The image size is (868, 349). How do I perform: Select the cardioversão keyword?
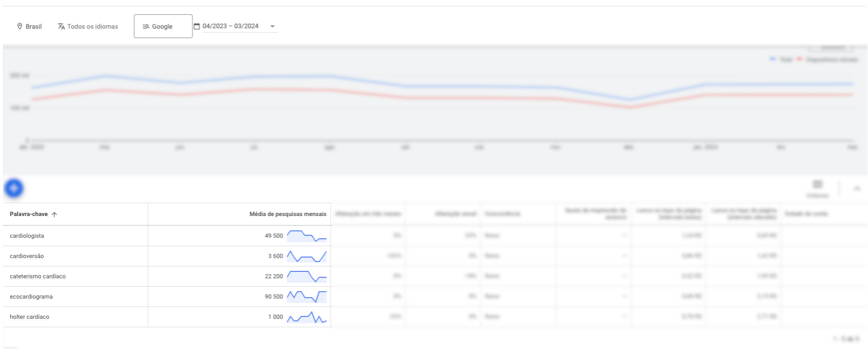(27, 256)
